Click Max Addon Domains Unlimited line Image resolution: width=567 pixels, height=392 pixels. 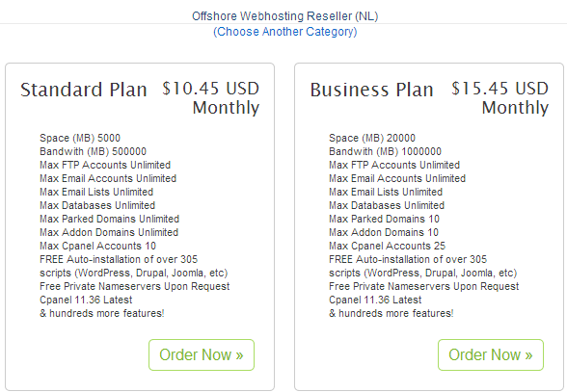[109, 232]
